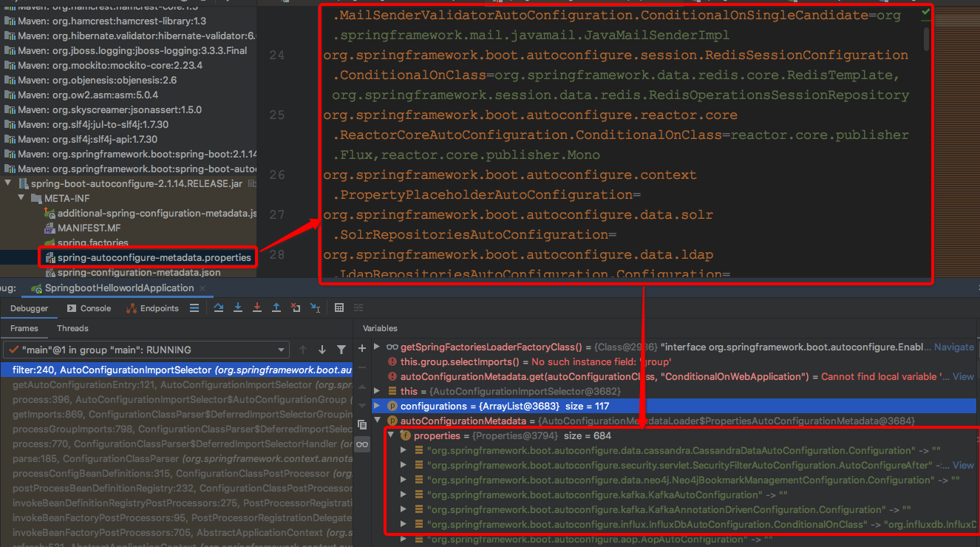The height and width of the screenshot is (547, 980).
Task: Select the processConfigBeanDefinitions:315 stack frame
Action: coord(177,473)
